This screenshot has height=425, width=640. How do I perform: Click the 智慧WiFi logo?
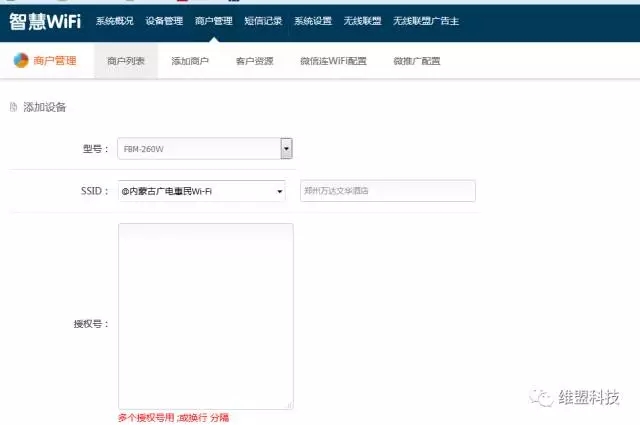click(x=45, y=20)
